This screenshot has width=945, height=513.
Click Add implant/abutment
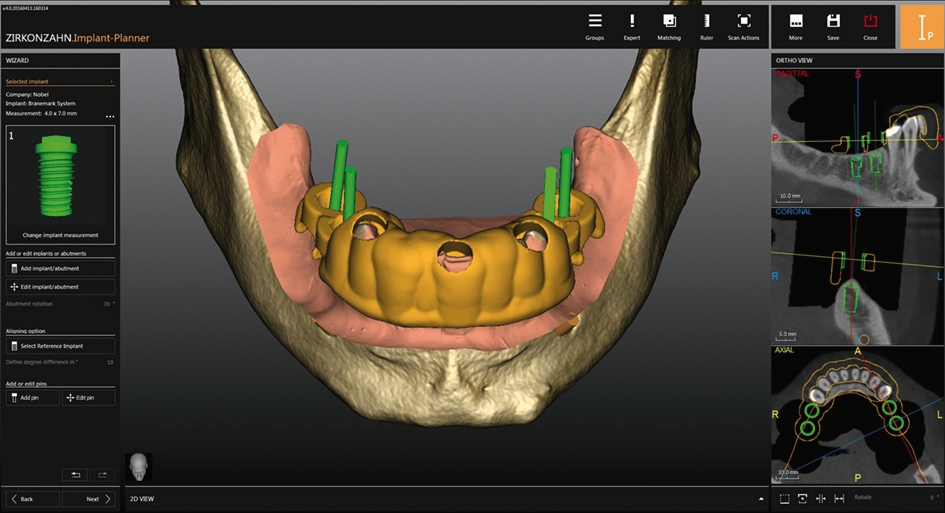point(59,268)
